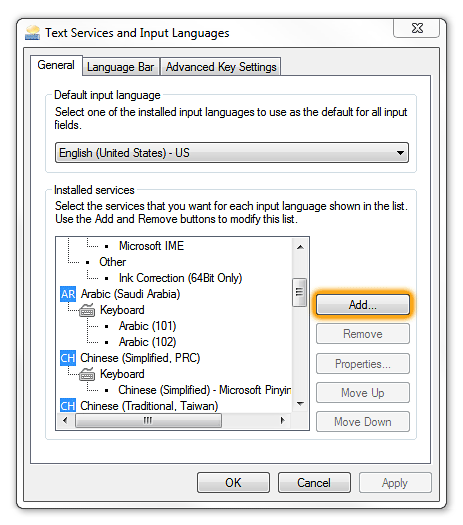Select Microsoft IME in the services list

pos(151,246)
